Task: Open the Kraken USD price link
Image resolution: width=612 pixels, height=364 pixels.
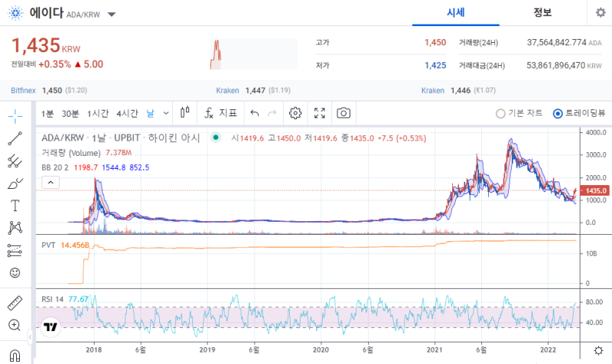Action: click(x=227, y=90)
